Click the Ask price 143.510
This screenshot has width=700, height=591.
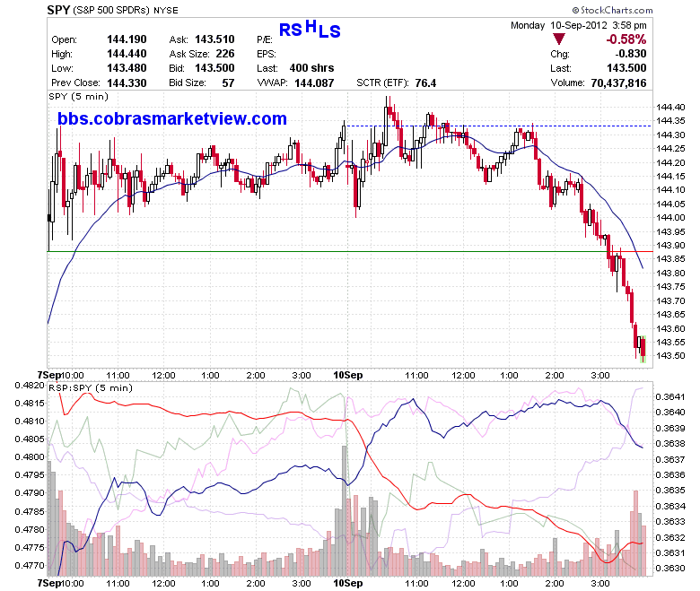[214, 39]
